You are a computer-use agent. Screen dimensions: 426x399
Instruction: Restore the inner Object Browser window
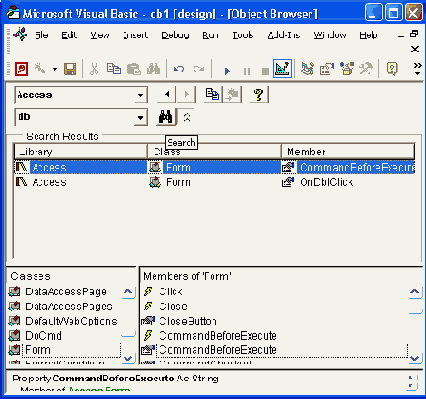point(414,34)
